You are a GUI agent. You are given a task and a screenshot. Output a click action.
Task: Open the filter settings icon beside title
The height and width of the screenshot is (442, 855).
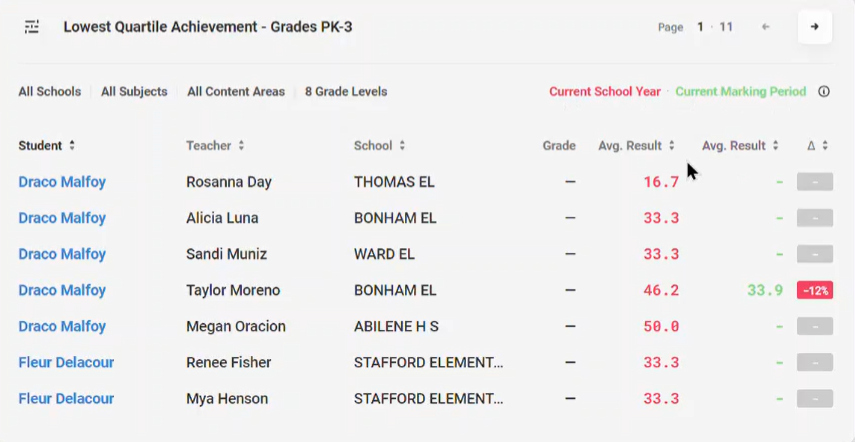coord(32,27)
